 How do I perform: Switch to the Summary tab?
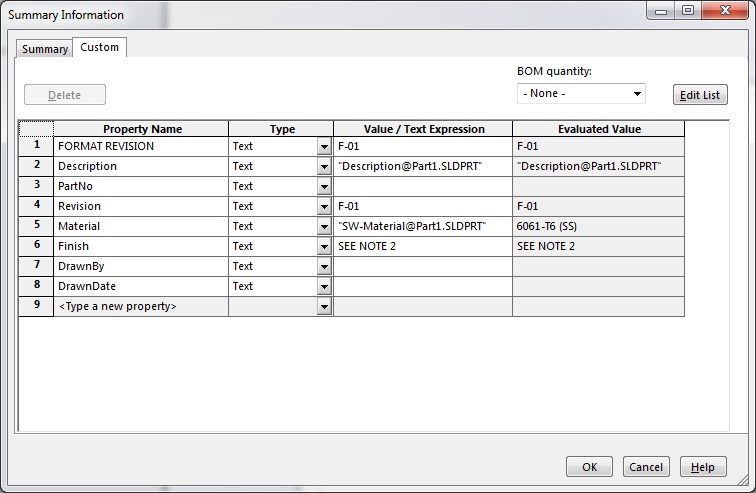pos(44,49)
